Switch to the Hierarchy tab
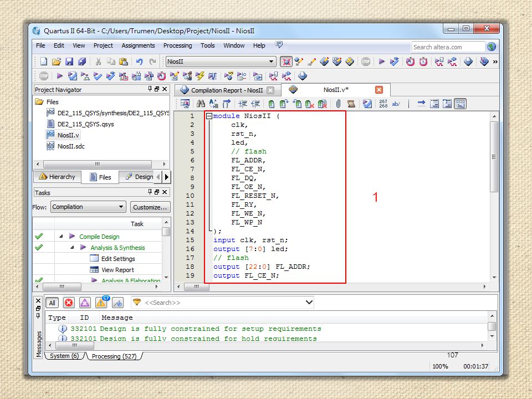 coord(57,177)
